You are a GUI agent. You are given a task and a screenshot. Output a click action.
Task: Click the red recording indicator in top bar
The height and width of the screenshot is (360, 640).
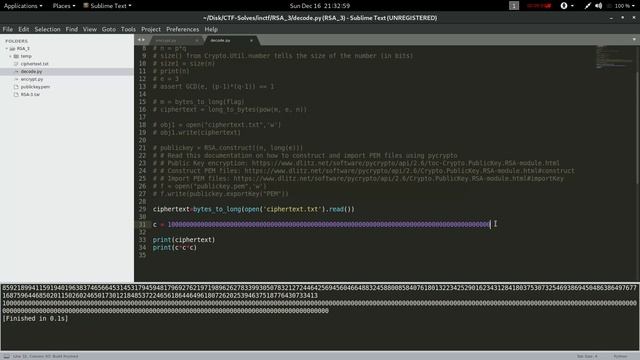pyautogui.click(x=539, y=6)
